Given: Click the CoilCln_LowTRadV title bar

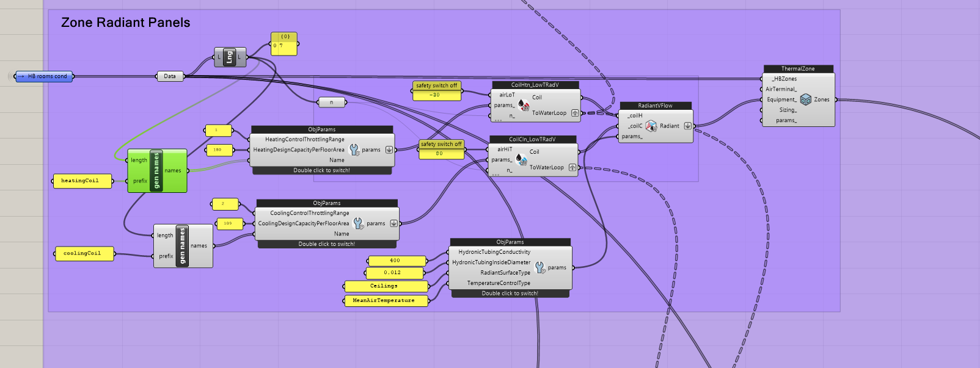Looking at the screenshot, I should 533,139.
